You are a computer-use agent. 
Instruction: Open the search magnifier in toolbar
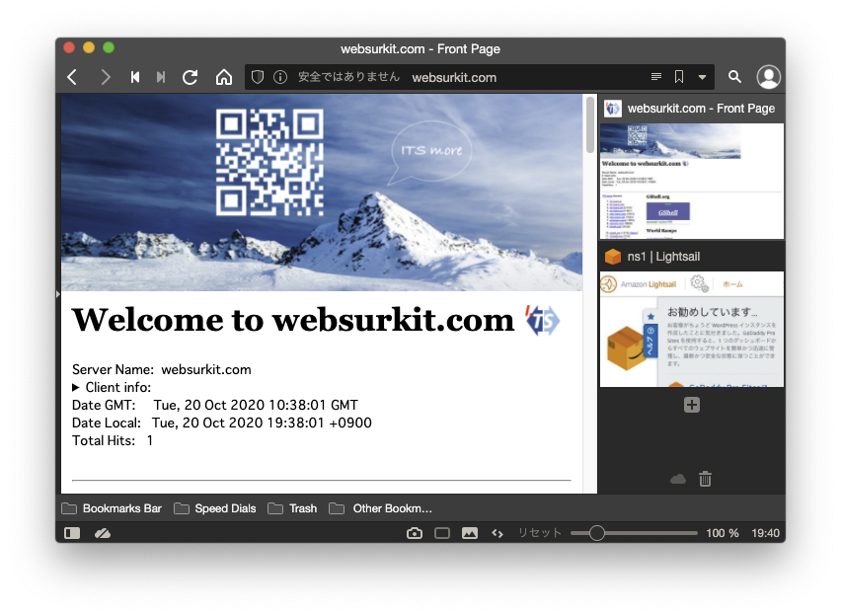coord(734,77)
